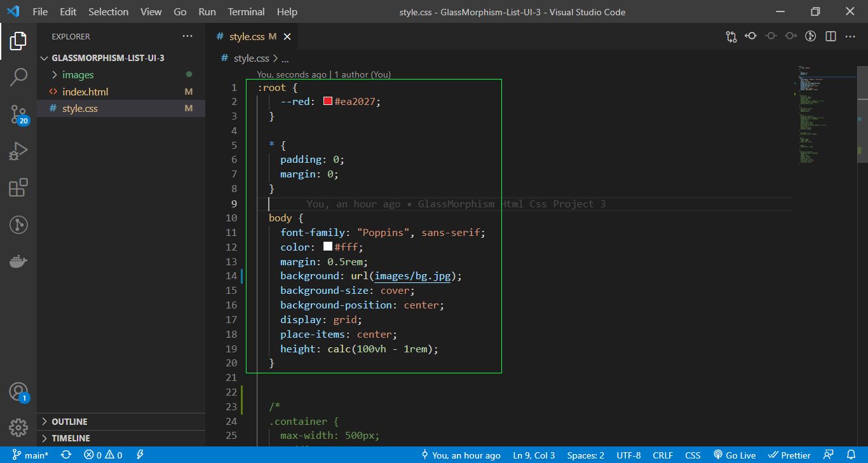The width and height of the screenshot is (868, 463).
Task: Click the lightning bolt status bar icon
Action: coord(140,455)
